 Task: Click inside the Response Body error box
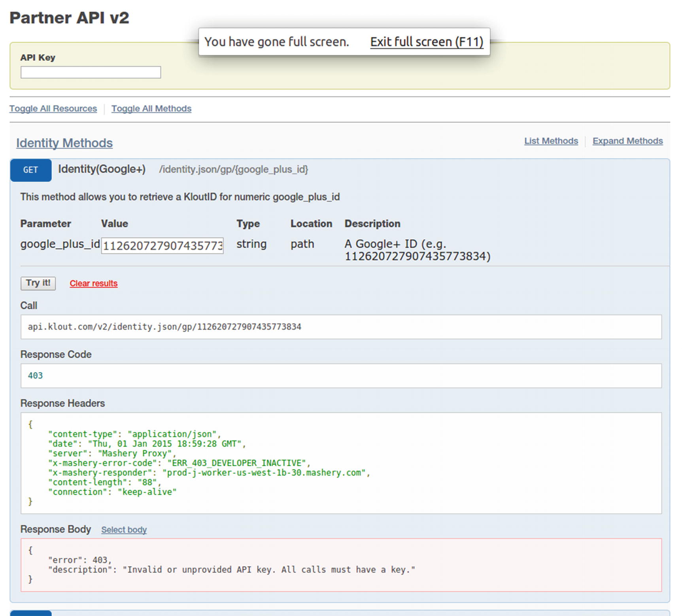(341, 565)
